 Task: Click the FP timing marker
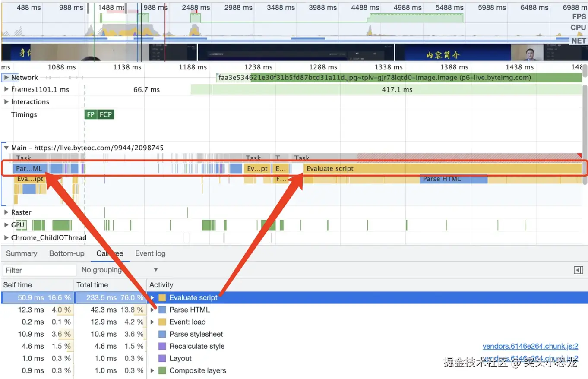click(x=90, y=114)
